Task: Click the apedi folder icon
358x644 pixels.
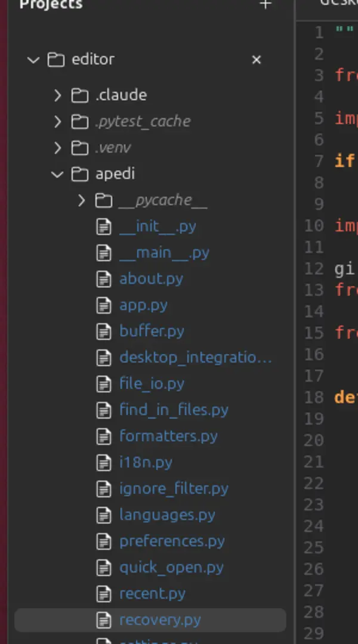Action: (x=80, y=174)
